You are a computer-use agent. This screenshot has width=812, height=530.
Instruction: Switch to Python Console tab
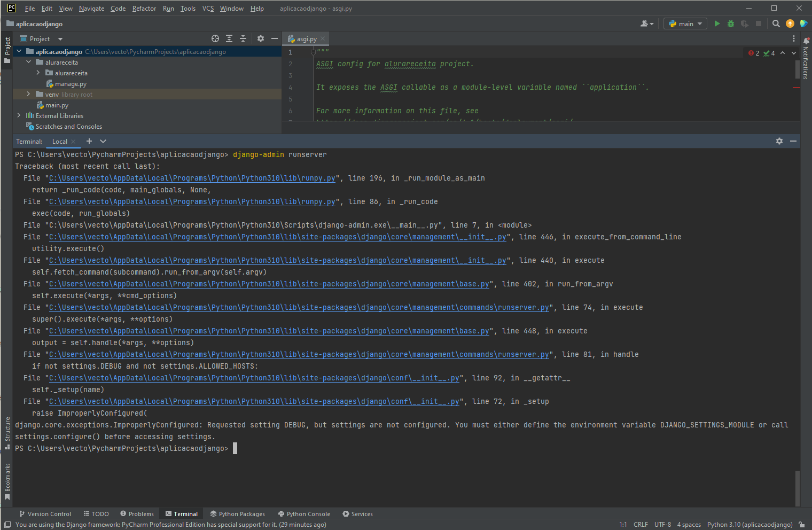coord(303,514)
